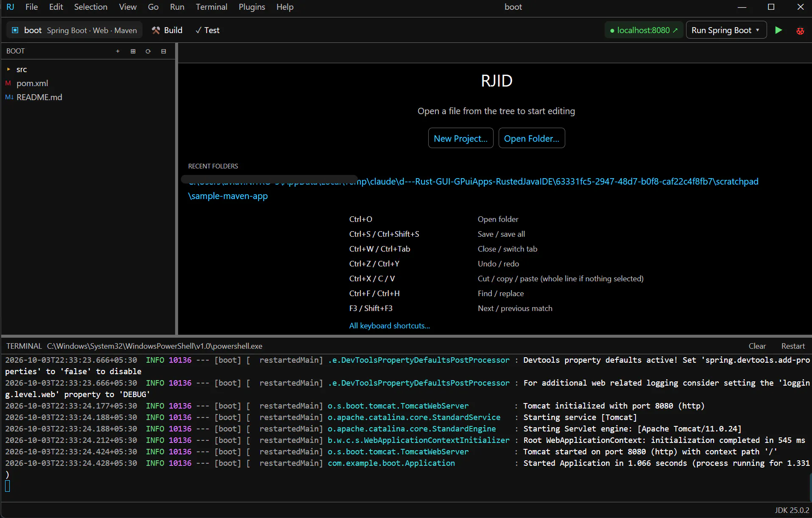Refresh the BOOT file tree

148,51
